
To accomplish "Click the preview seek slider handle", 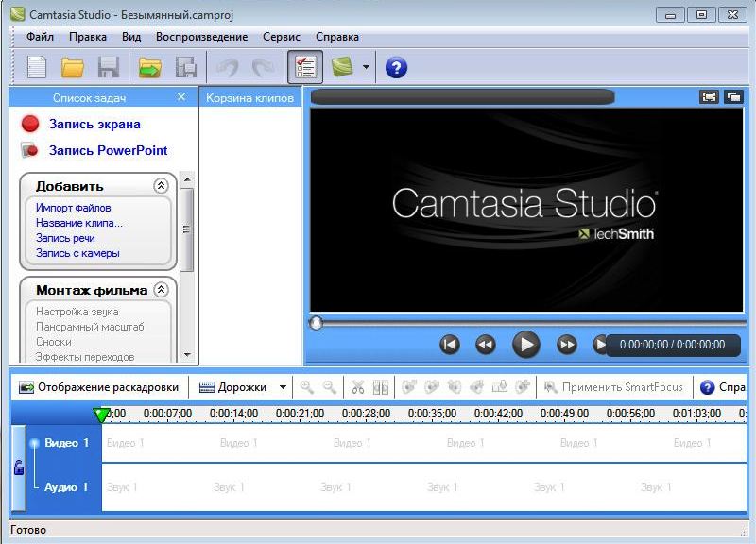I will (316, 323).
